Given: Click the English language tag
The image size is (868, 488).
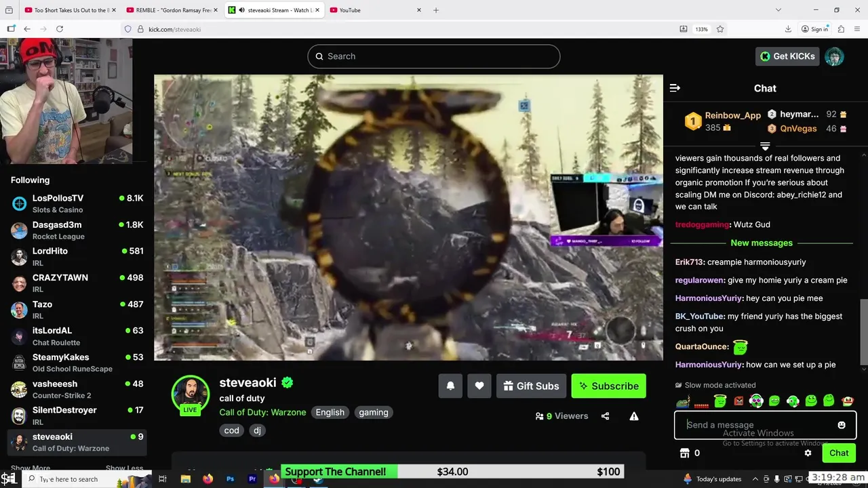Looking at the screenshot, I should (x=330, y=412).
